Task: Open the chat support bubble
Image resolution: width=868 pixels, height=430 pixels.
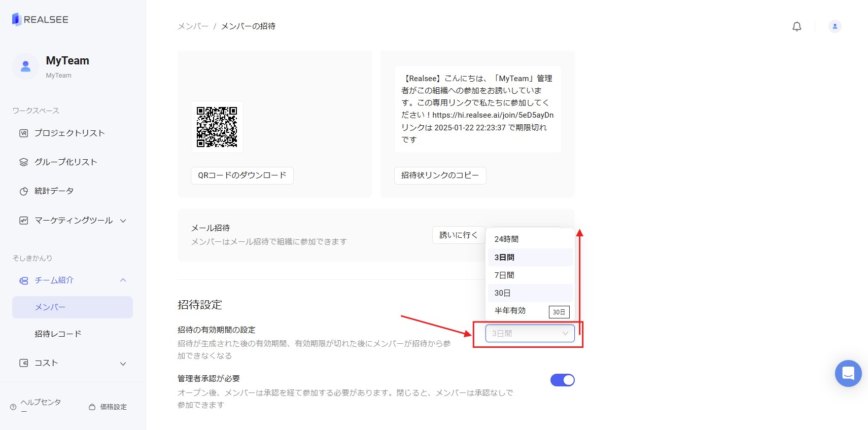Action: [x=848, y=373]
